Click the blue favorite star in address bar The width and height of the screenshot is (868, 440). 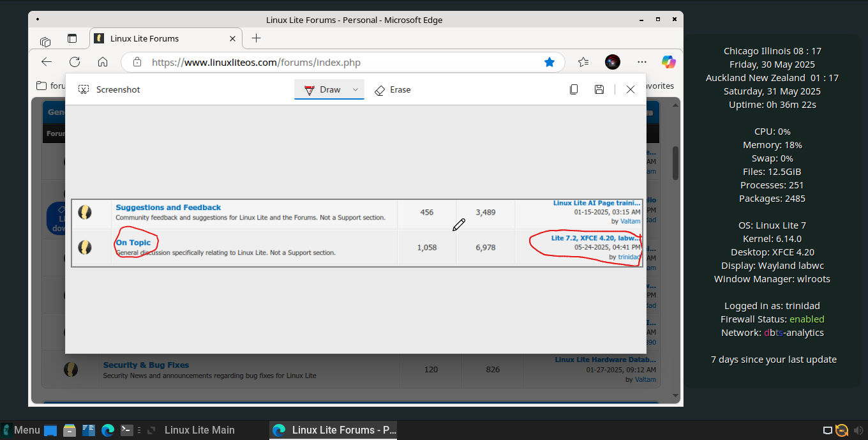[x=550, y=62]
